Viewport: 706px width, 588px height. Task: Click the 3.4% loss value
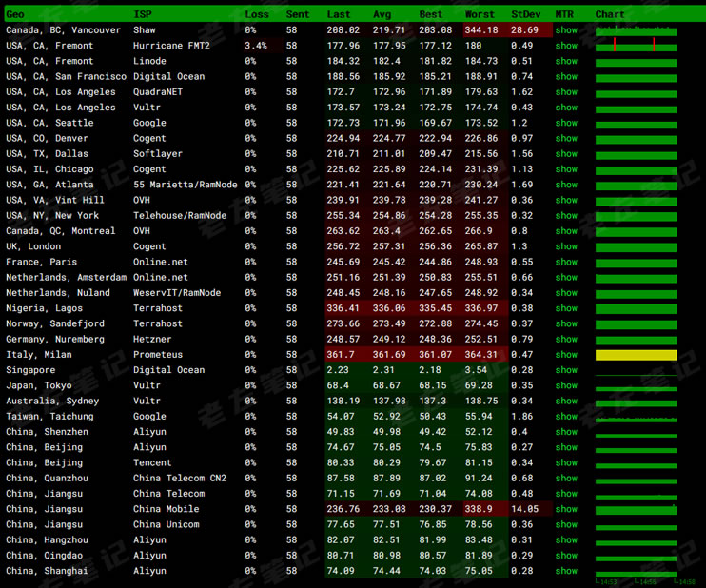pos(256,46)
